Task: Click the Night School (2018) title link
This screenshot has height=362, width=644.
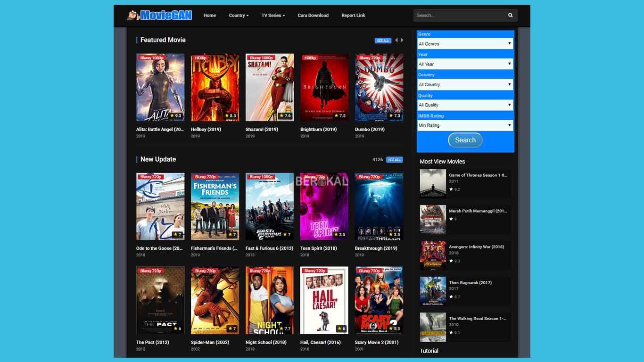Action: [x=266, y=342]
